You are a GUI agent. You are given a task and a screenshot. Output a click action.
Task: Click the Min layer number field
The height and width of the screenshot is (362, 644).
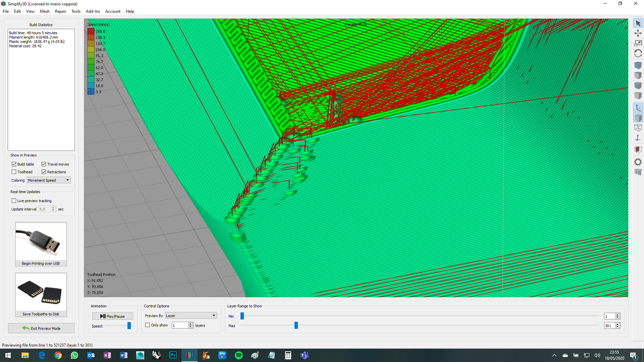tap(609, 316)
